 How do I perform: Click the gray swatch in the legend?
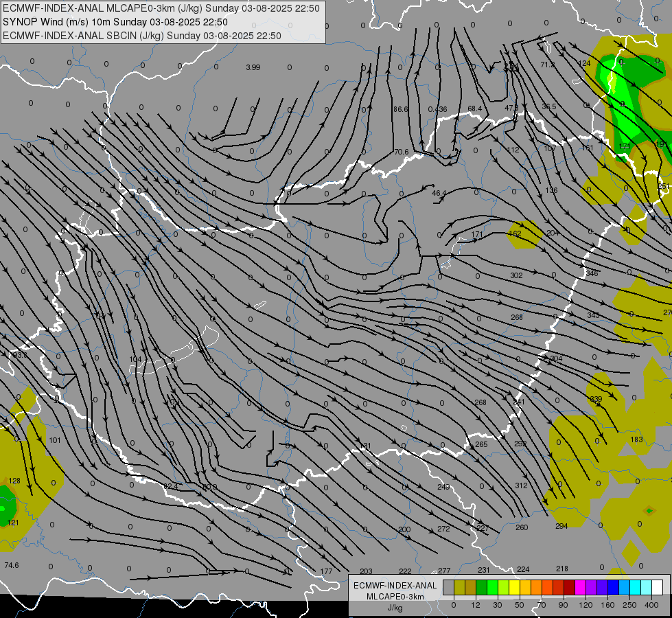coord(448,588)
